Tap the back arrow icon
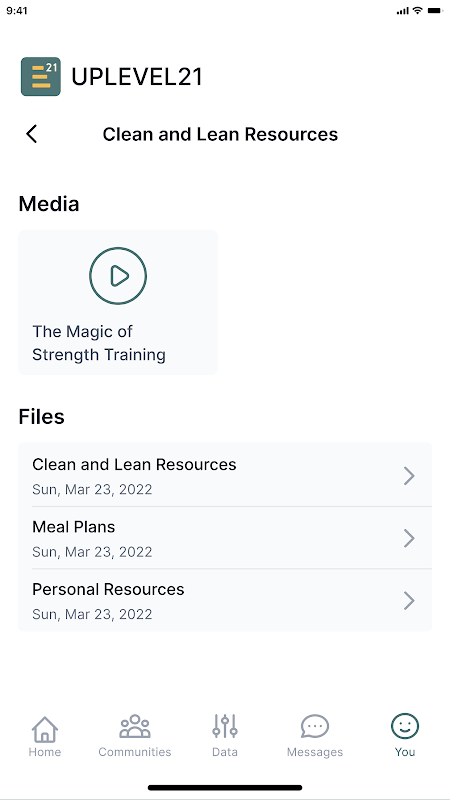 tap(32, 134)
